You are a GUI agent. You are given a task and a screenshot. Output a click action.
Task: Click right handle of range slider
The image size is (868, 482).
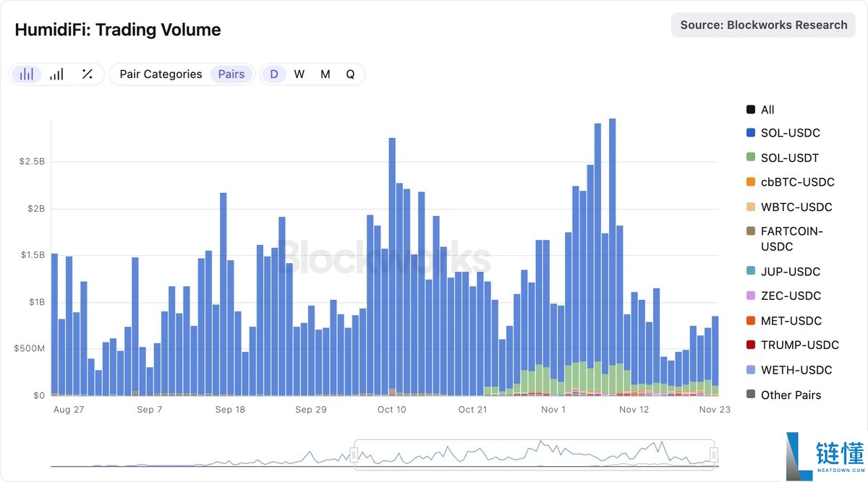tap(714, 455)
